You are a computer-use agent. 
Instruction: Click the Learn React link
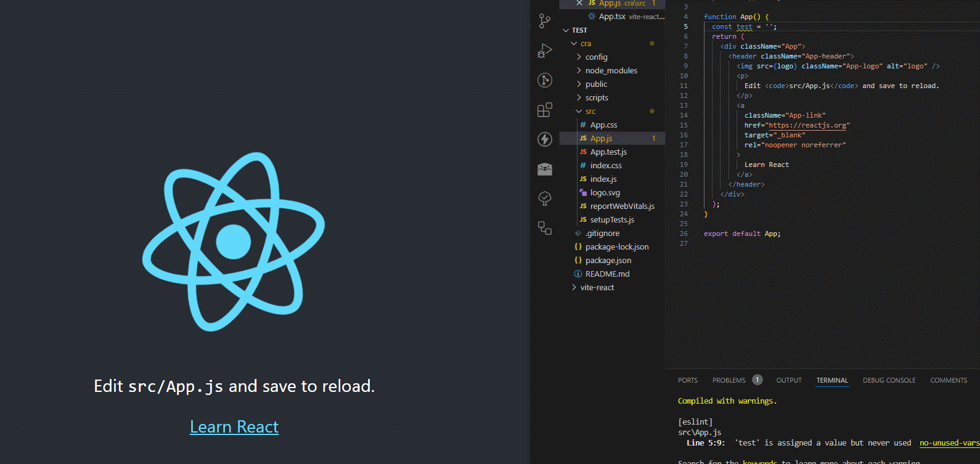[234, 427]
